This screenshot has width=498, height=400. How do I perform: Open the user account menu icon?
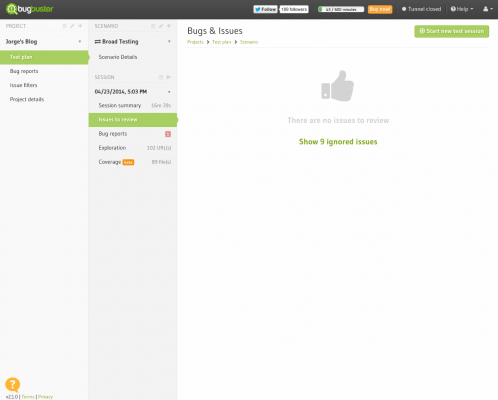point(488,9)
